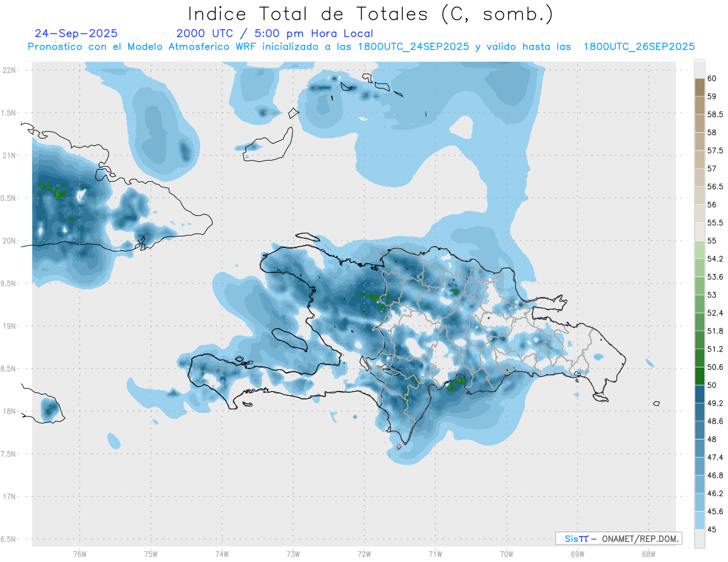Viewport: 728px width, 562px height.
Task: Click the '75W' longitude label
Action: 151,554
